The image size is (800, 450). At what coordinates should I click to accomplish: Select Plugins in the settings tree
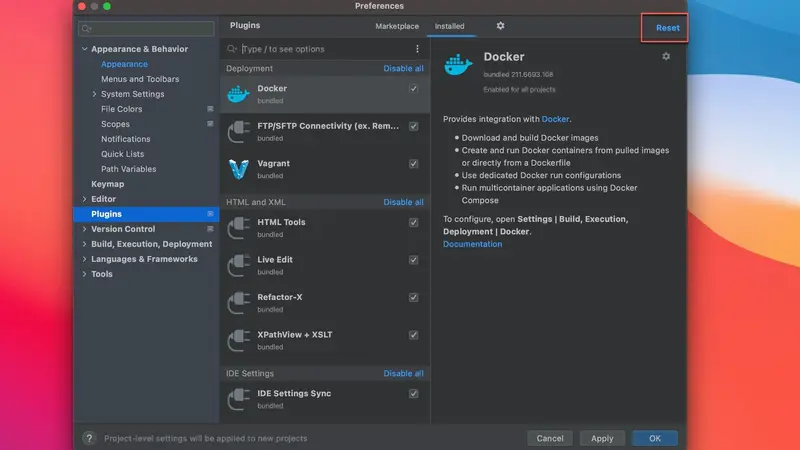pos(146,214)
